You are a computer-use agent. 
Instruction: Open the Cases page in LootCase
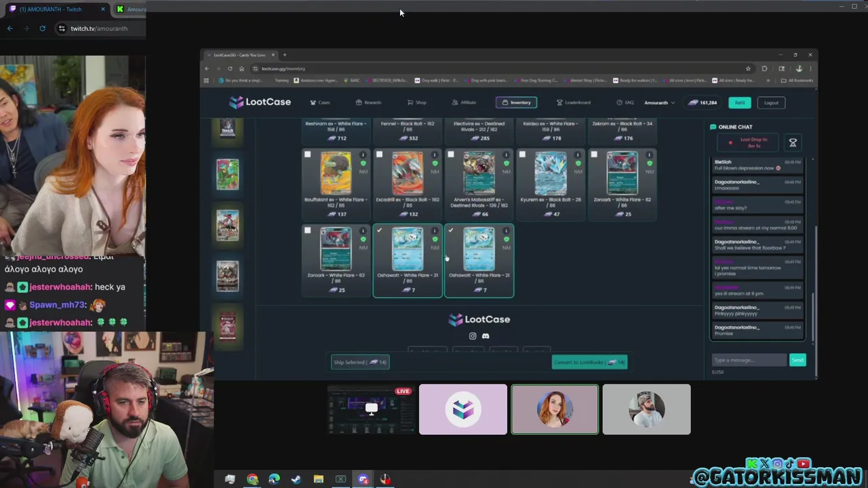(320, 102)
